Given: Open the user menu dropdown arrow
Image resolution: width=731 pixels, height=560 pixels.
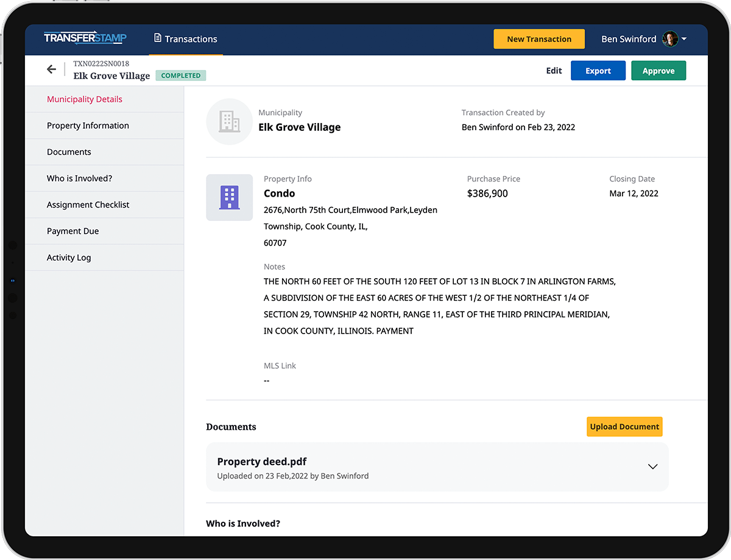Looking at the screenshot, I should pyautogui.click(x=684, y=39).
